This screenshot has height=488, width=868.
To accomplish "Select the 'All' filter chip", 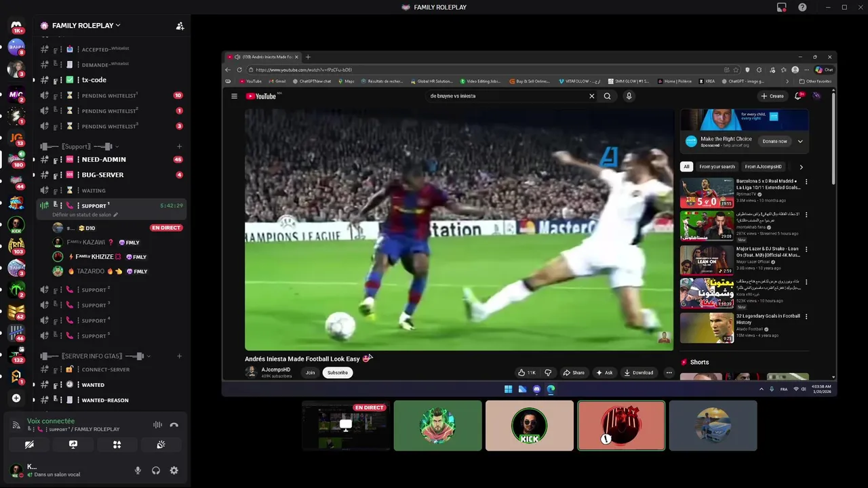I will 686,167.
